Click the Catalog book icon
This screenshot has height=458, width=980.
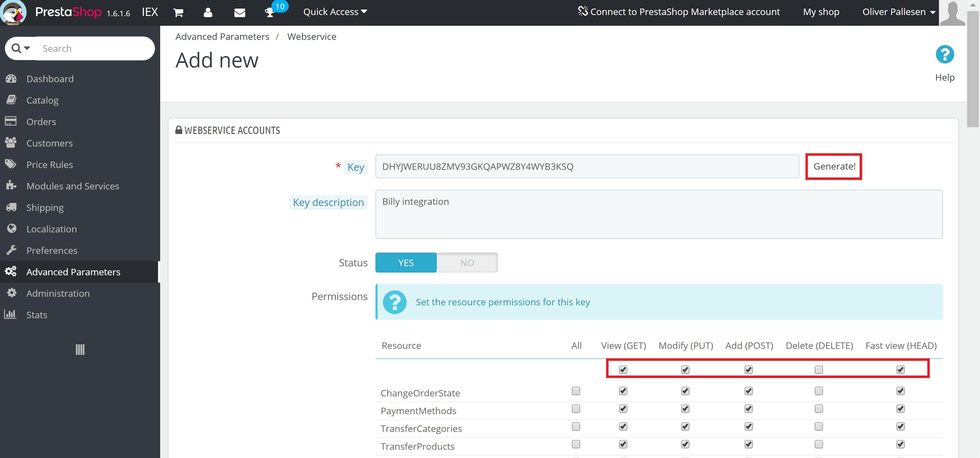point(11,100)
